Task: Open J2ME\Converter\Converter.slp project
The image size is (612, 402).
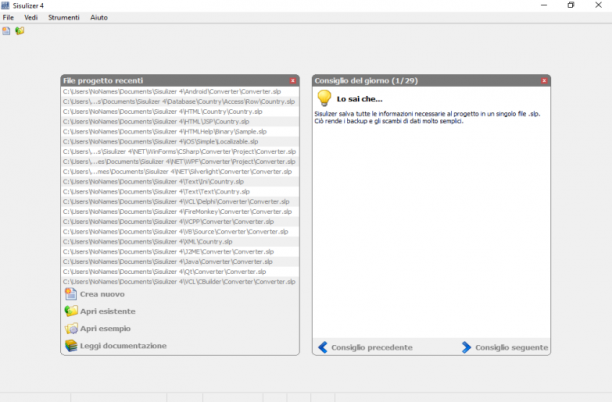Action: point(180,252)
